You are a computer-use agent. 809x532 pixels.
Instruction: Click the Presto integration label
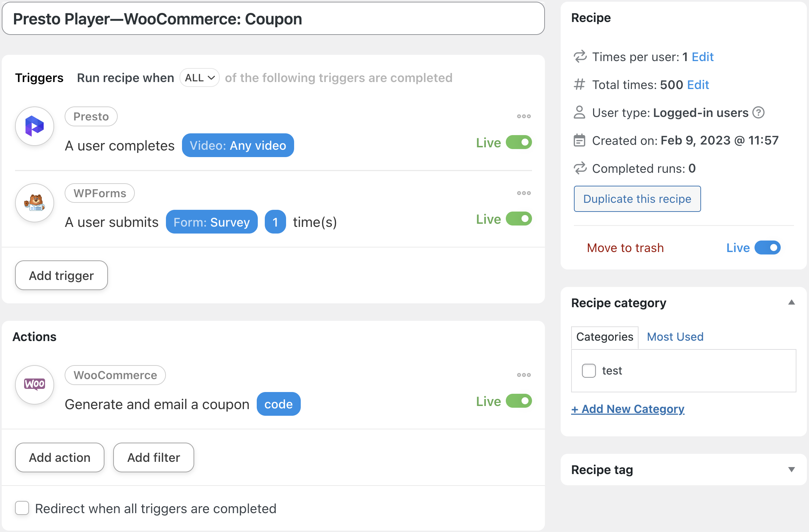coord(91,117)
